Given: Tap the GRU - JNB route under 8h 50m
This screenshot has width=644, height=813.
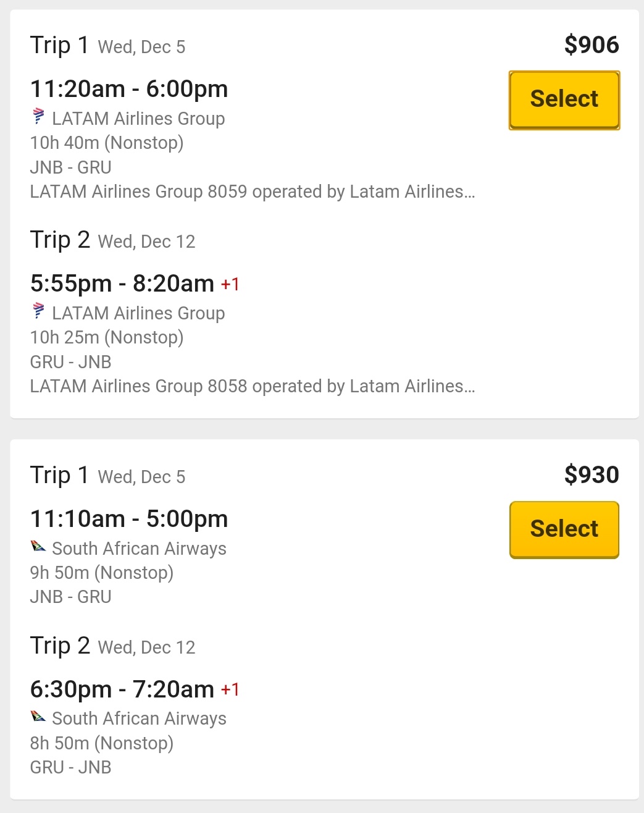Looking at the screenshot, I should 70,767.
